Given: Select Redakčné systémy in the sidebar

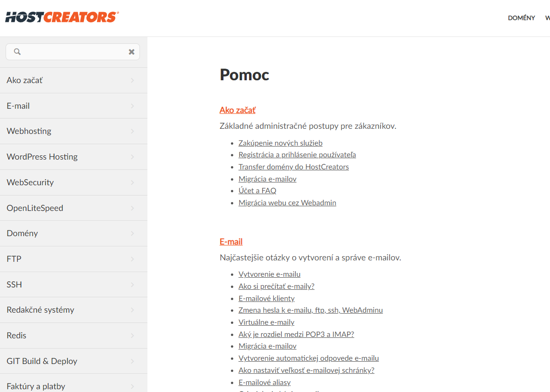Looking at the screenshot, I should [74, 310].
